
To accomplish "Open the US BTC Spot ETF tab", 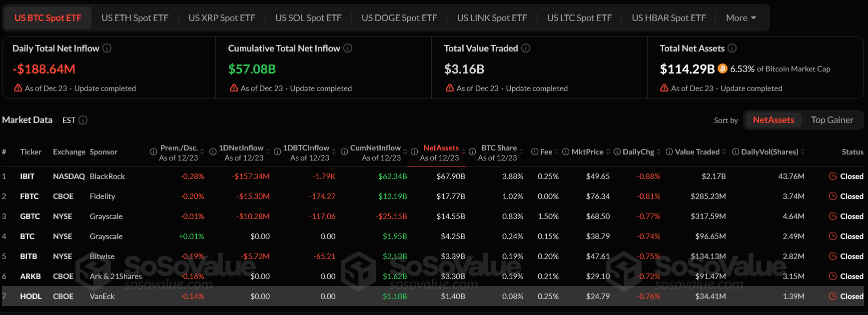I will 48,18.
